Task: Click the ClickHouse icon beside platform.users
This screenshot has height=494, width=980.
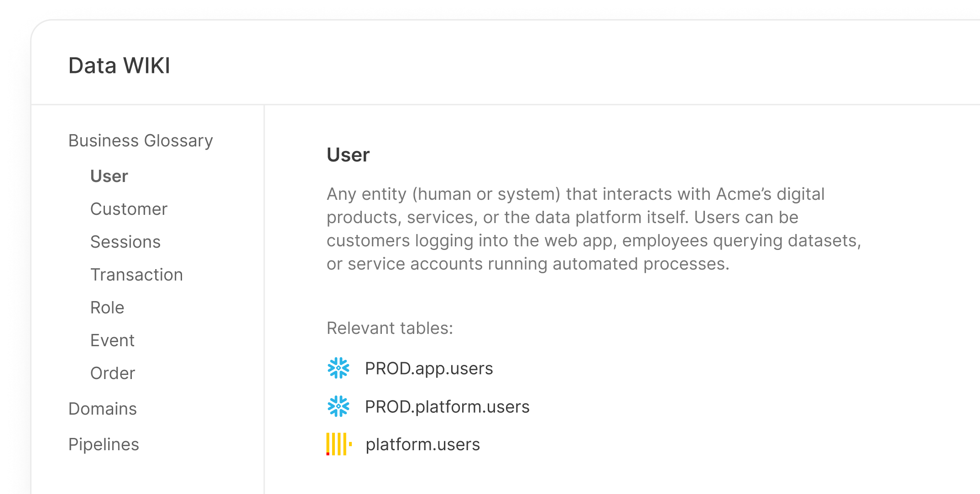Action: pyautogui.click(x=339, y=444)
